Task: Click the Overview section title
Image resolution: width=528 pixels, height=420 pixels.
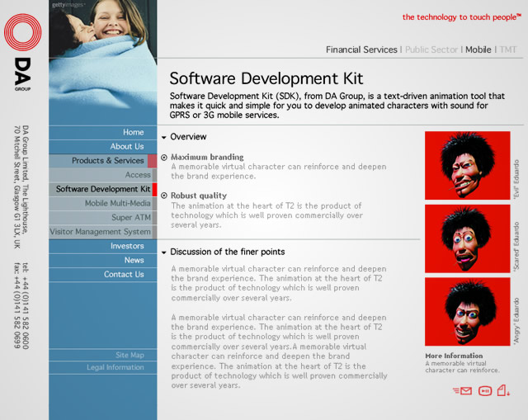Action: click(188, 137)
